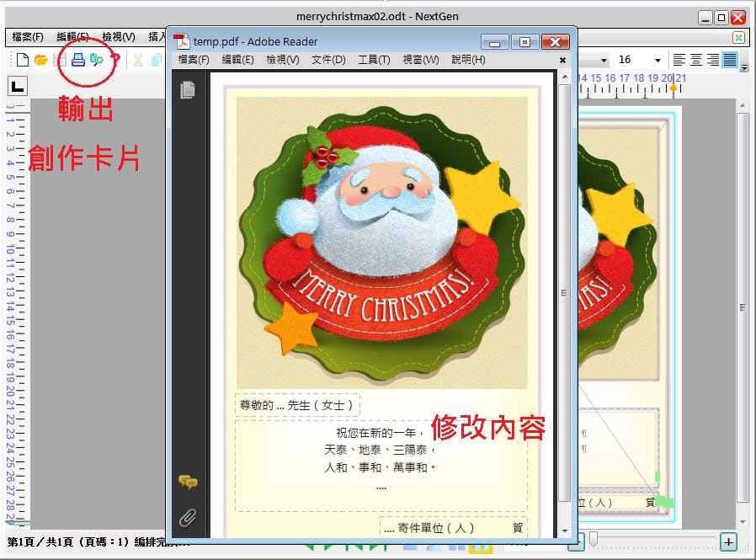The height and width of the screenshot is (560, 756).
Task: Click NextGen vertical scrollbar down arrow
Action: tap(743, 522)
